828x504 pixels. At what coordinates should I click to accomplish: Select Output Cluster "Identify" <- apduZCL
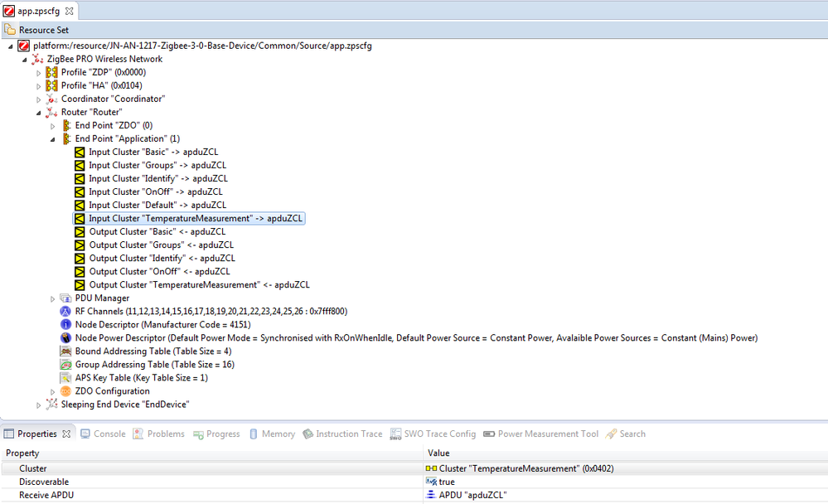tap(162, 259)
